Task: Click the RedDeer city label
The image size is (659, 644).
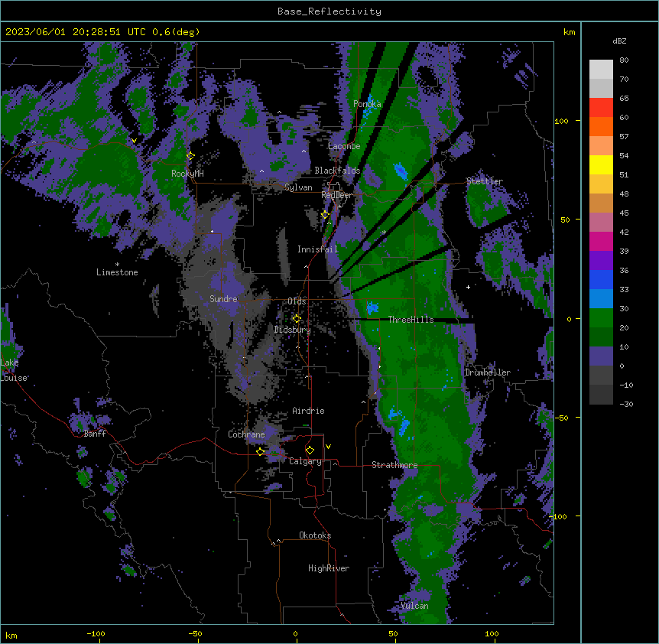Action: click(337, 195)
